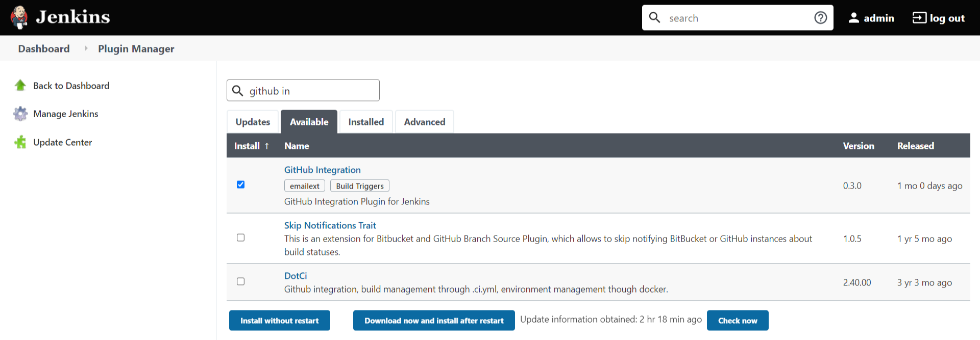Click version 0.3.0 of GitHub Integration
Screen dimensions: 980x340
click(x=852, y=186)
